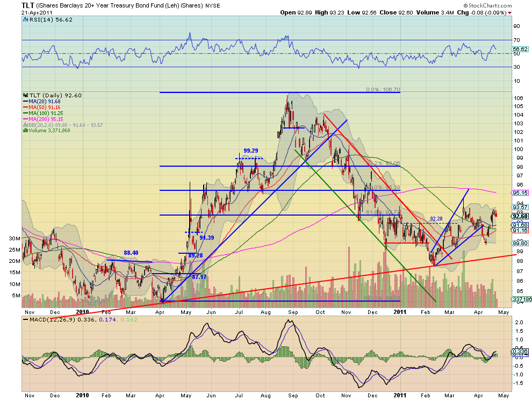This screenshot has height=400, width=532.
Task: Select the MA(200) 95.15 legend entry
Action: point(43,119)
